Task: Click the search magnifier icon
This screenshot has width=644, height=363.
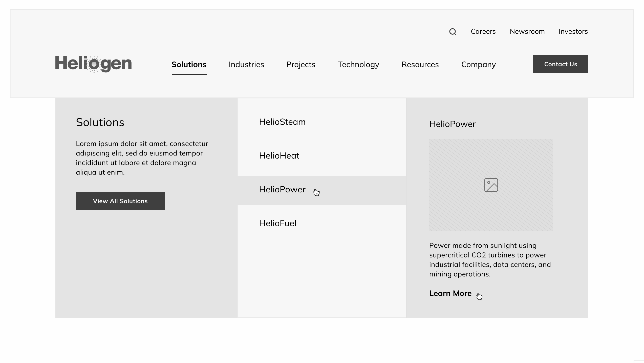Action: pos(453,32)
